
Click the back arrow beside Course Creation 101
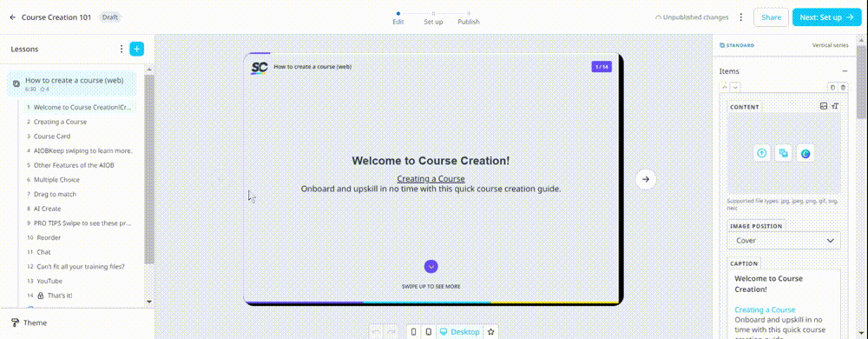[13, 17]
